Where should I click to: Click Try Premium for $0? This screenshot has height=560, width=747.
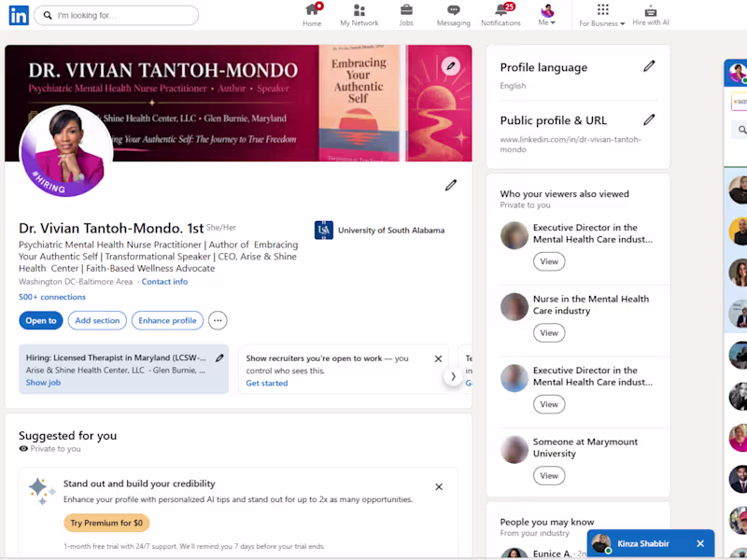point(106,523)
